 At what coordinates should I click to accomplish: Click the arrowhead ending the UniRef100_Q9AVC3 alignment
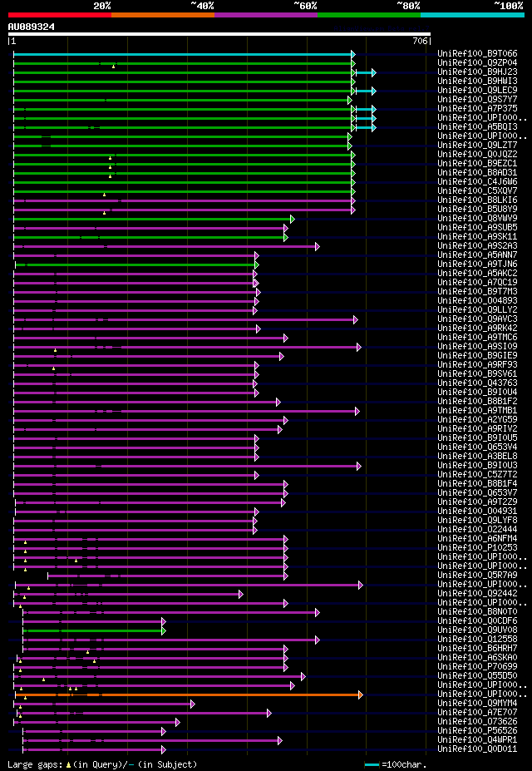(356, 319)
